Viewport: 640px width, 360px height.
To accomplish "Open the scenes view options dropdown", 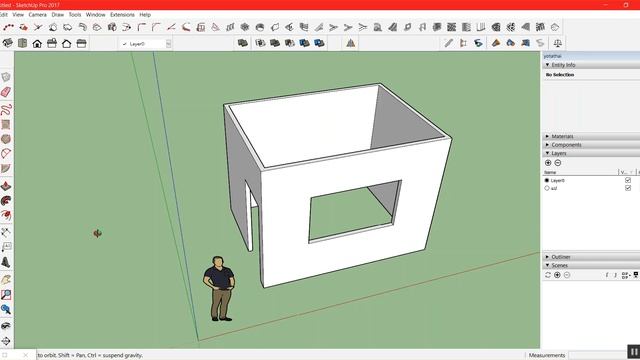I will click(625, 275).
